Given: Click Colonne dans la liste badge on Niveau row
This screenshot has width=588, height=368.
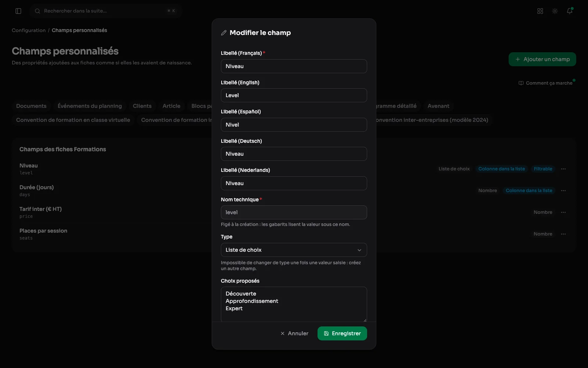Looking at the screenshot, I should (x=502, y=169).
